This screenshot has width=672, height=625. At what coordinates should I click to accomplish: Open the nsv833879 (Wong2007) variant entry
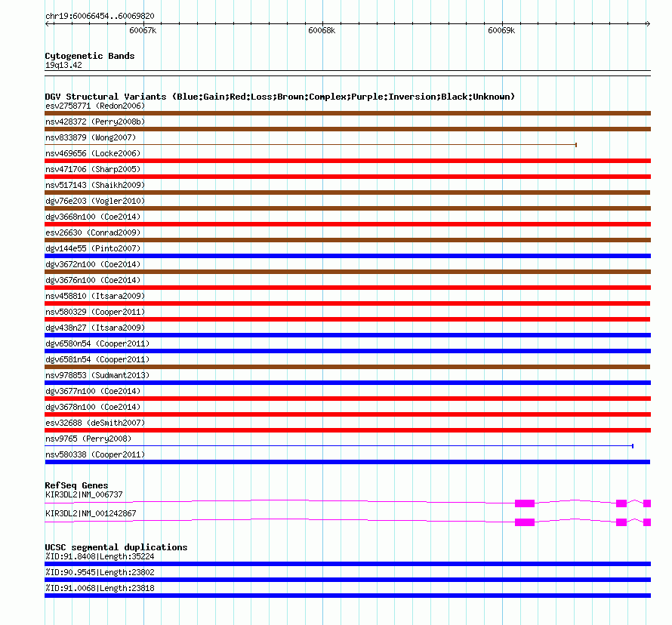91,137
